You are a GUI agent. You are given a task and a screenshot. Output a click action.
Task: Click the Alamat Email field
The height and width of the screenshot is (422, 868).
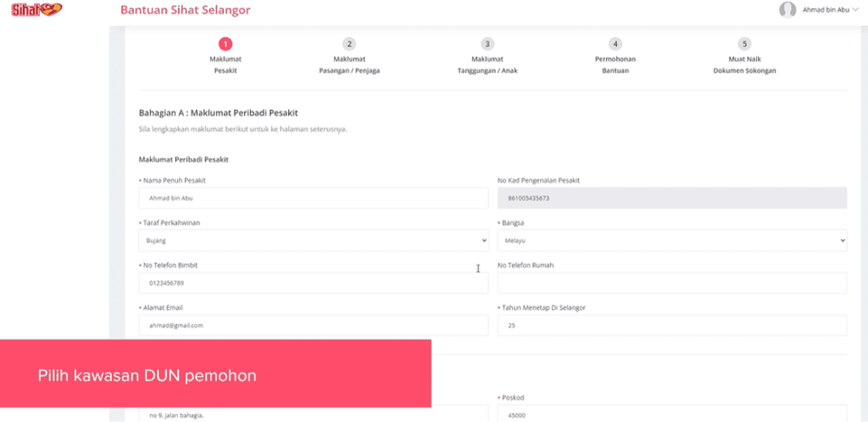click(313, 326)
